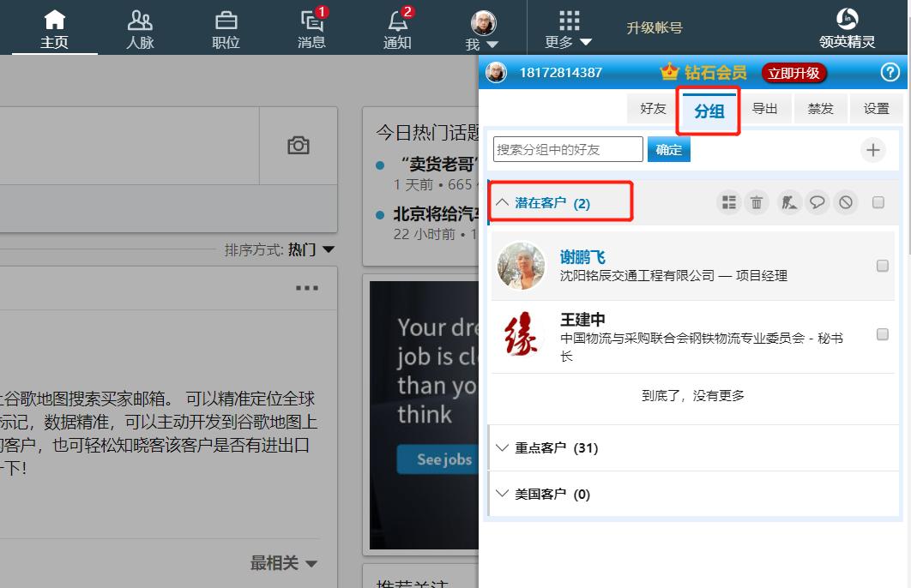
Task: Open 通知 notifications bell icon
Action: tap(397, 21)
